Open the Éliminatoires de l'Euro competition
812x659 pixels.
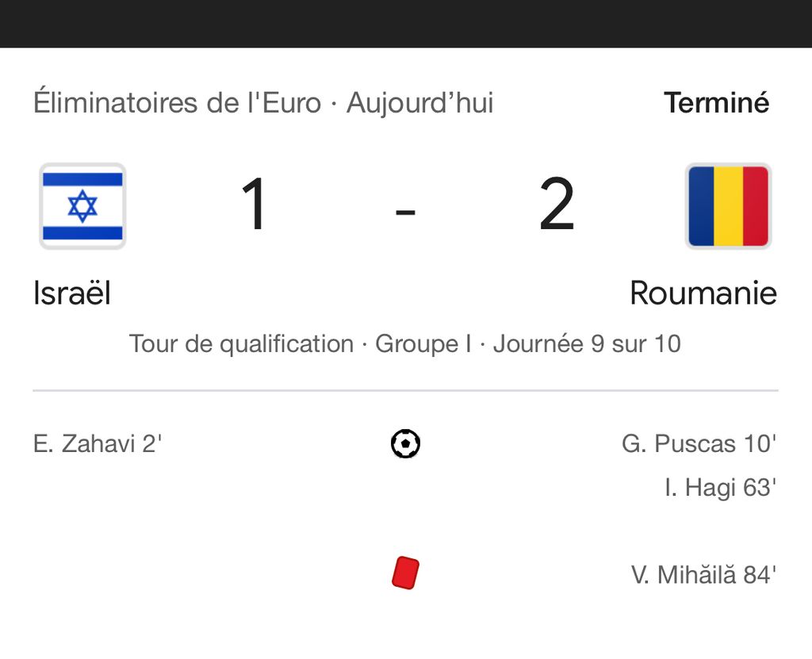tap(177, 103)
